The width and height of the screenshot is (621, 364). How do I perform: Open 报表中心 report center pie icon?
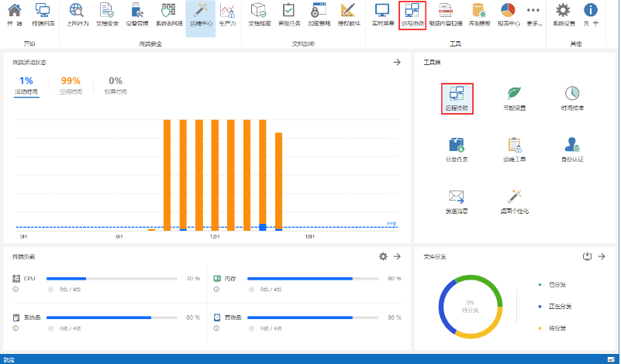pos(509,15)
